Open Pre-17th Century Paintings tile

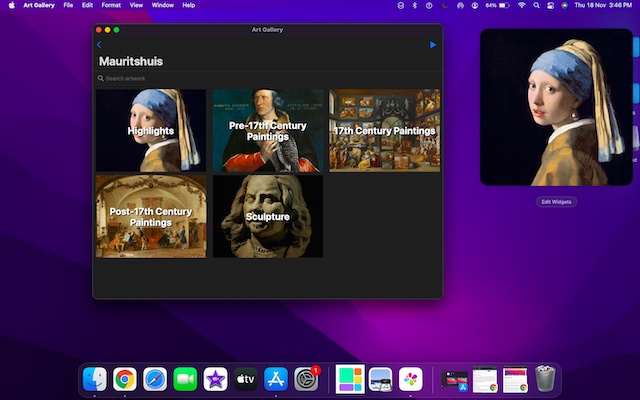pos(268,131)
